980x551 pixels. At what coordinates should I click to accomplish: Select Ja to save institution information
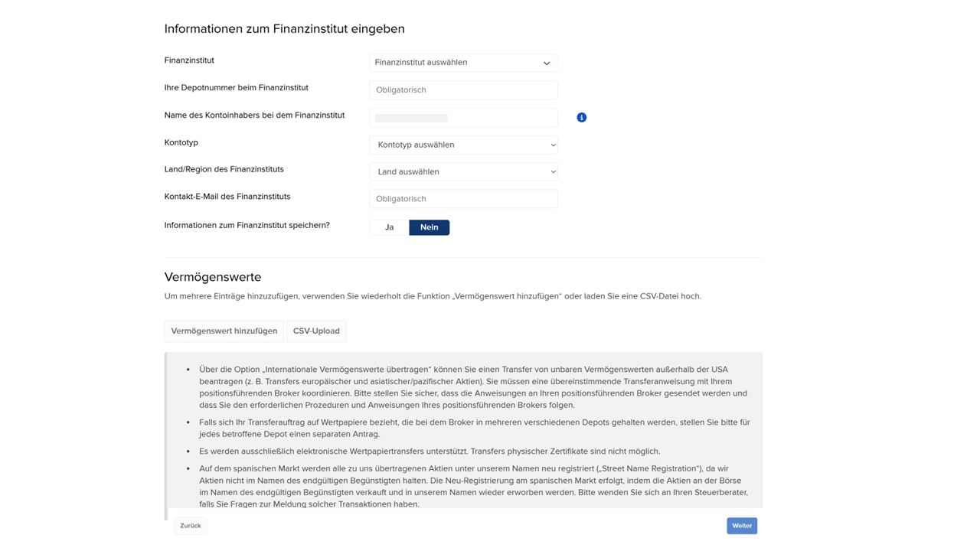click(389, 227)
